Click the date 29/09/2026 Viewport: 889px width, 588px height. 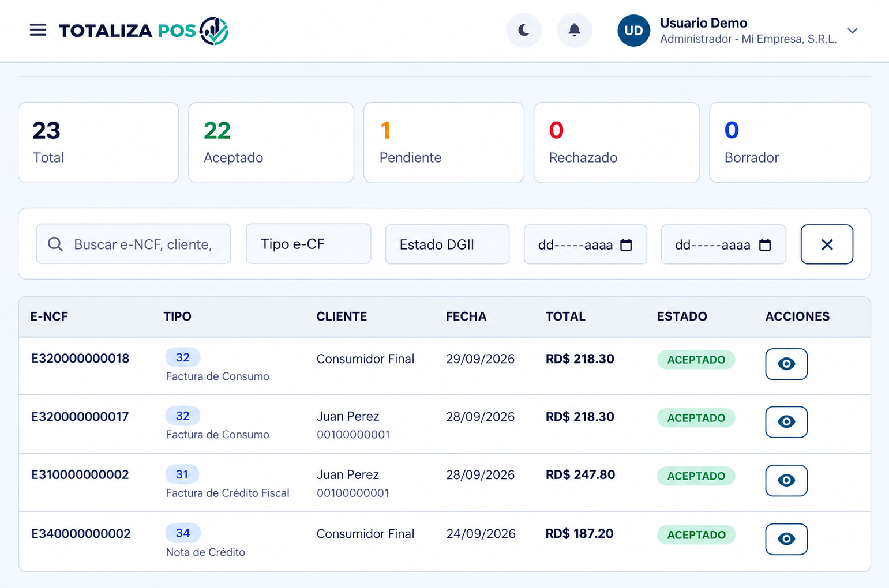(x=480, y=359)
